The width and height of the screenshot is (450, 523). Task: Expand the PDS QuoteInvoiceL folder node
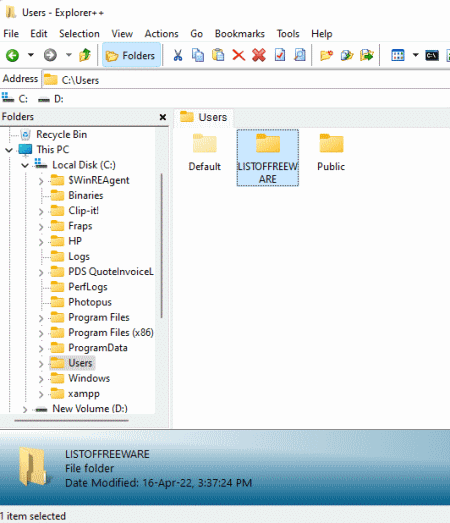(41, 273)
